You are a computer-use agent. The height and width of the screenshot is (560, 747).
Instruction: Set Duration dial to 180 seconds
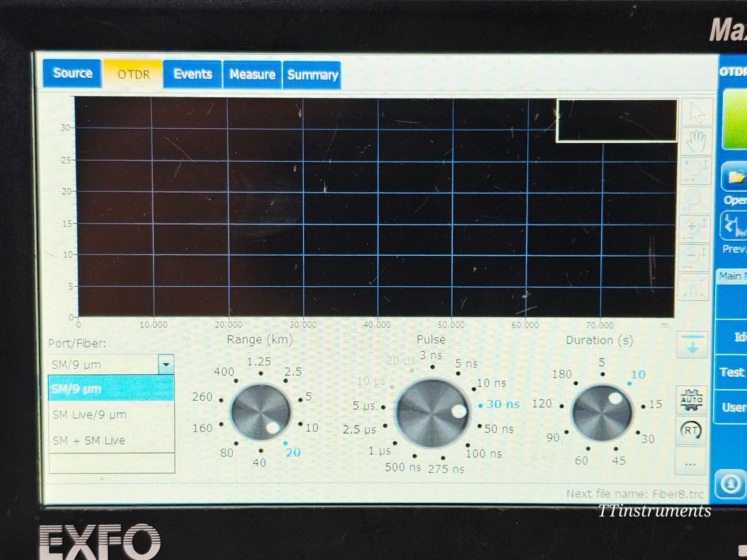561,374
